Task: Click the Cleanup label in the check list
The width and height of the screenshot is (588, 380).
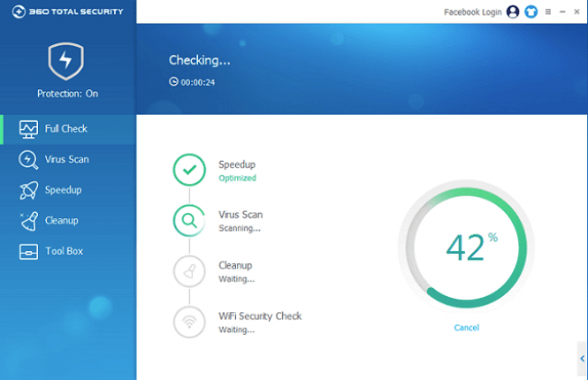Action: click(x=235, y=265)
